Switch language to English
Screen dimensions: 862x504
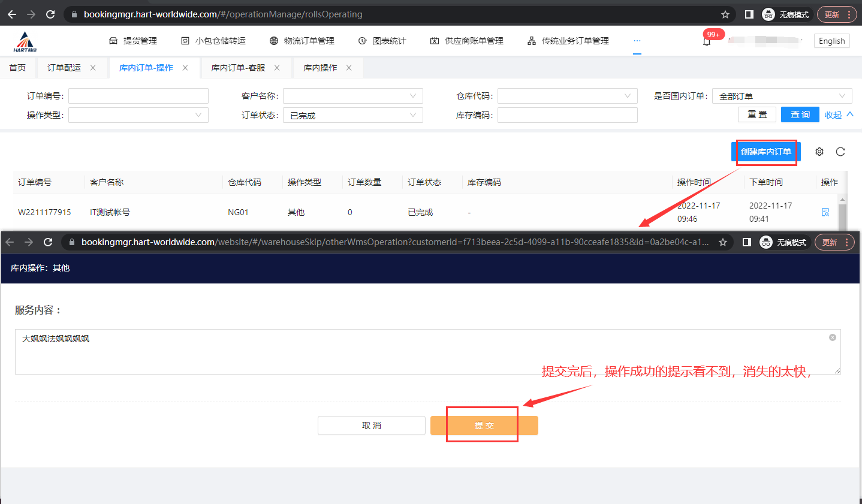click(x=831, y=41)
